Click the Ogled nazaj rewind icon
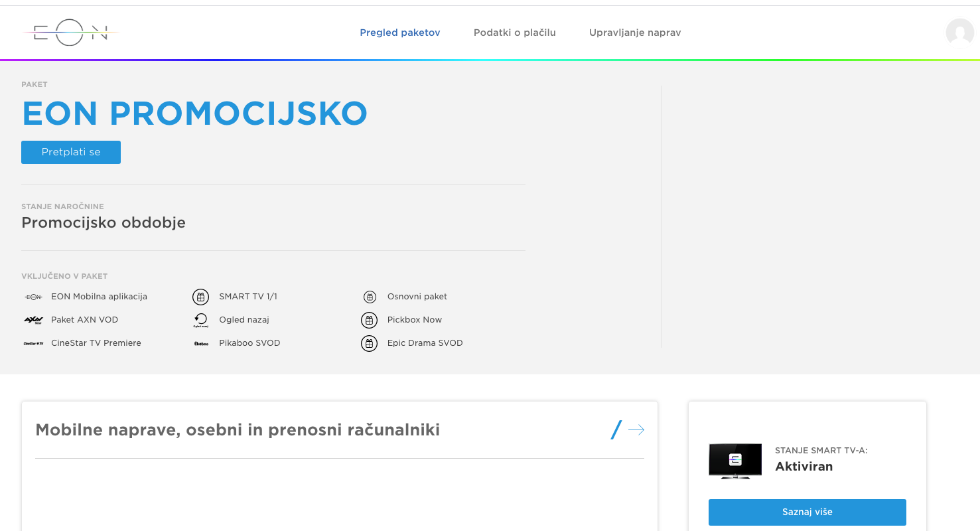This screenshot has width=980, height=531. pyautogui.click(x=200, y=320)
